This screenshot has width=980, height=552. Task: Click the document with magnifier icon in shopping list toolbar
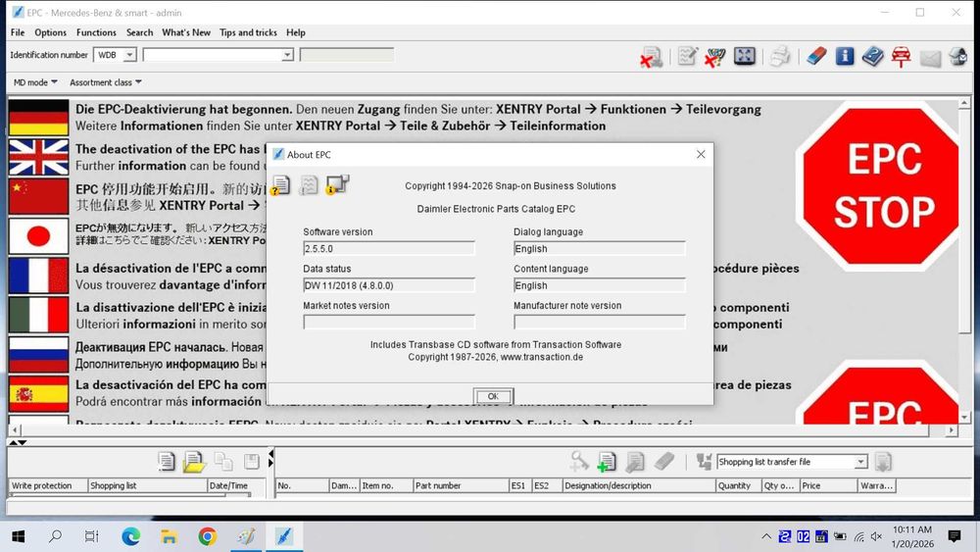[635, 462]
